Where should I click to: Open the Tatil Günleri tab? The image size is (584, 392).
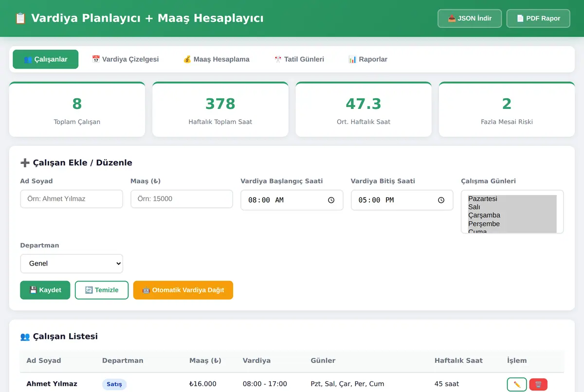click(x=299, y=59)
